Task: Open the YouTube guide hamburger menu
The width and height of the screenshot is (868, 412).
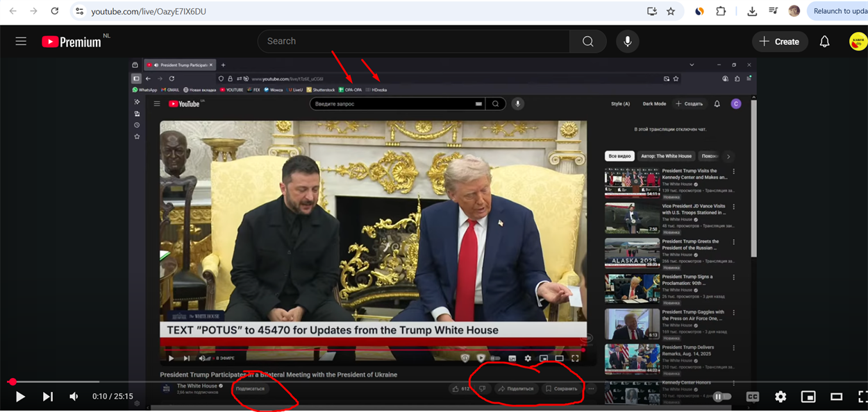Action: [21, 42]
